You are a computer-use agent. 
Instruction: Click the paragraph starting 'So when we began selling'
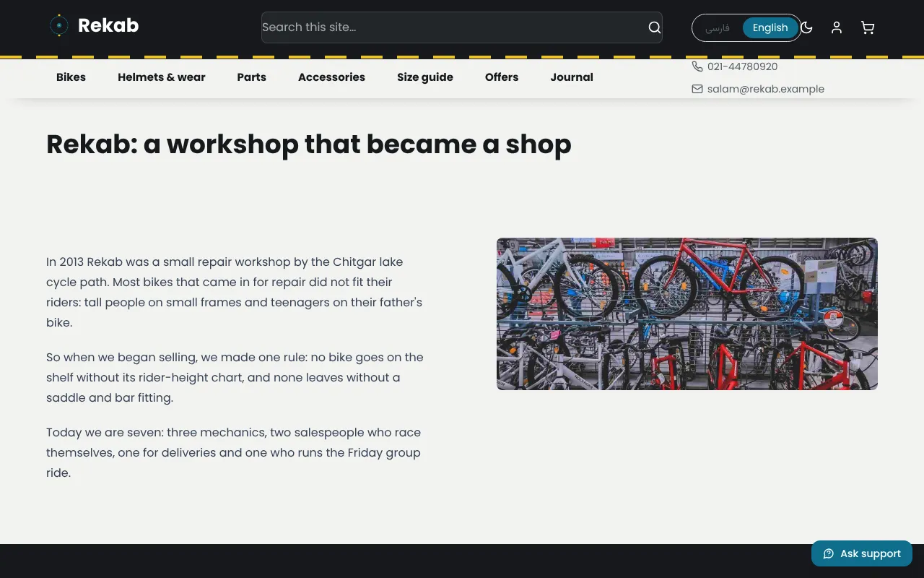click(x=235, y=377)
